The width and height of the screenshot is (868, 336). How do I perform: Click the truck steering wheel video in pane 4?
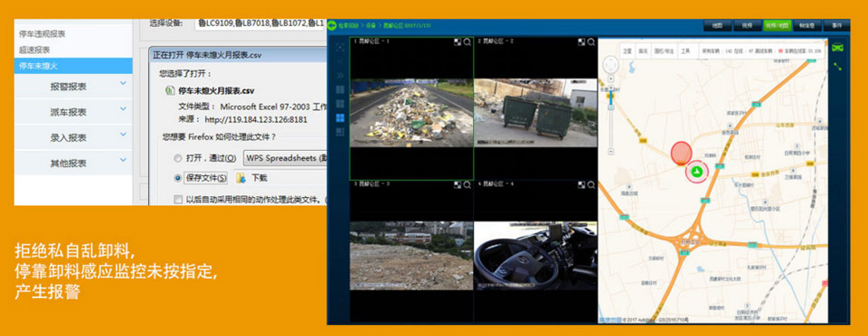coord(536,256)
